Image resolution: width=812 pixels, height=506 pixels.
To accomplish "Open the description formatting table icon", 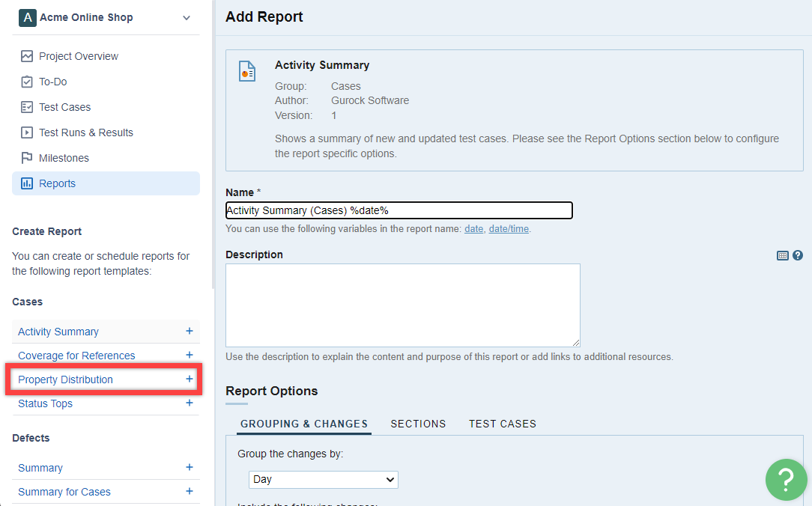I will point(783,255).
